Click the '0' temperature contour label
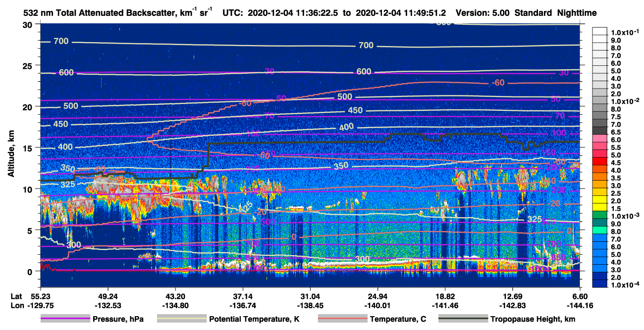 tap(294, 237)
